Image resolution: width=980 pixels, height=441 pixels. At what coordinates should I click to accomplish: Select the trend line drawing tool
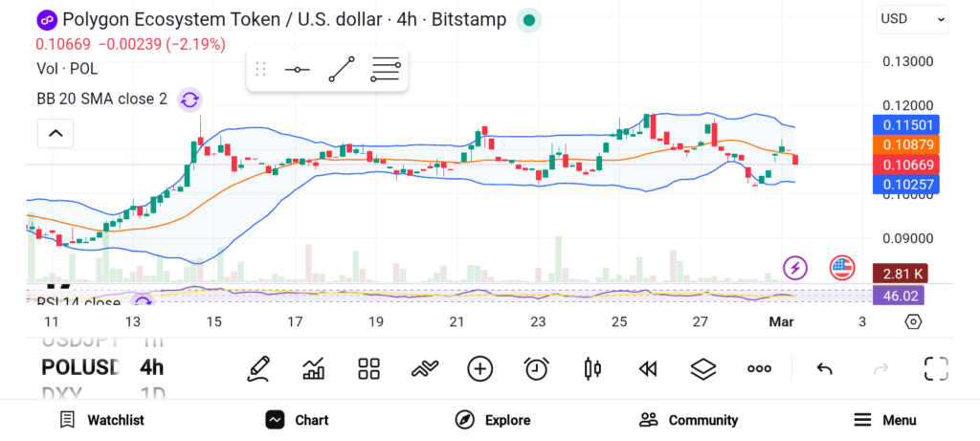(x=341, y=70)
